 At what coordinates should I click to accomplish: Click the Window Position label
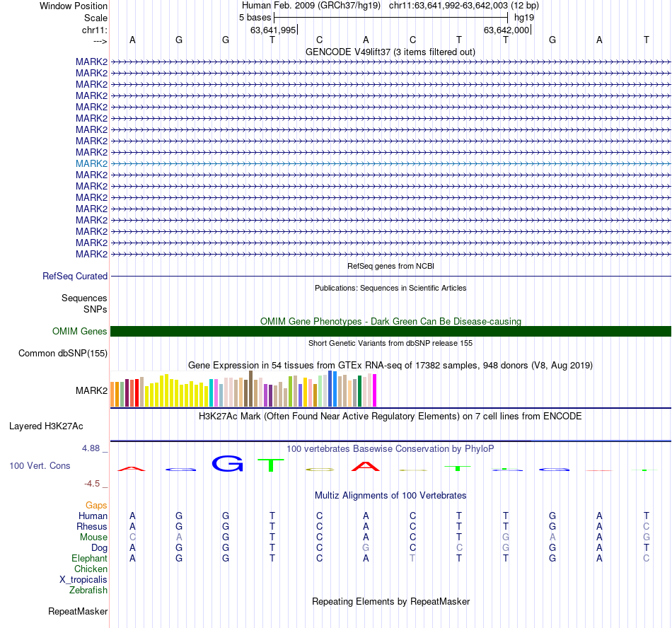(x=74, y=6)
